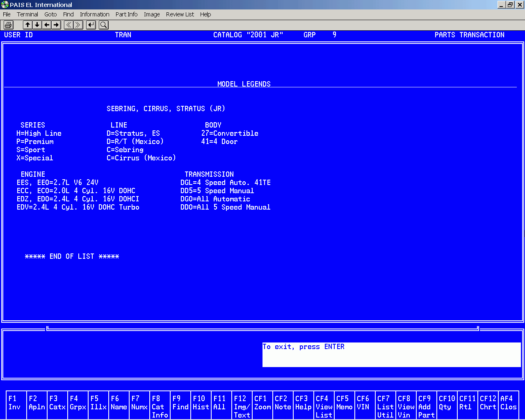
Task: Select the CF9 Add Part function key
Action: click(x=427, y=405)
